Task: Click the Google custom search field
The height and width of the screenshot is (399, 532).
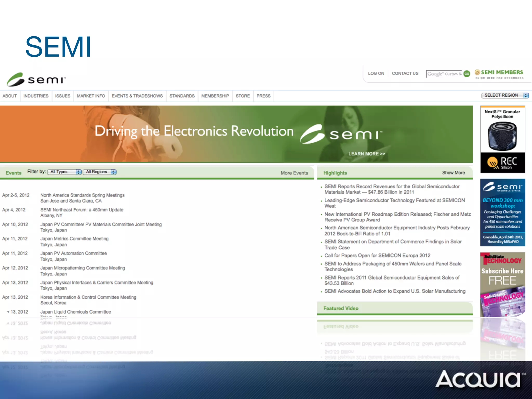Action: pyautogui.click(x=444, y=74)
